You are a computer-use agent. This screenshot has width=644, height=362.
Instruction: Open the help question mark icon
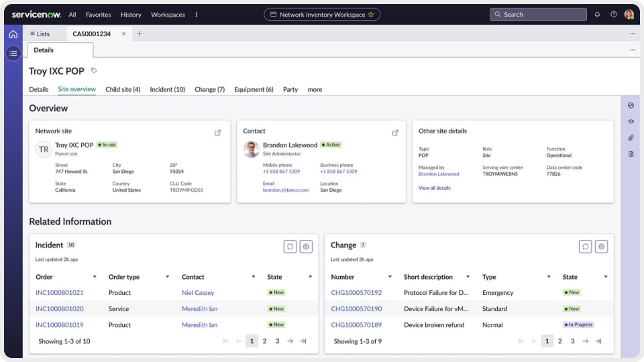tap(613, 15)
